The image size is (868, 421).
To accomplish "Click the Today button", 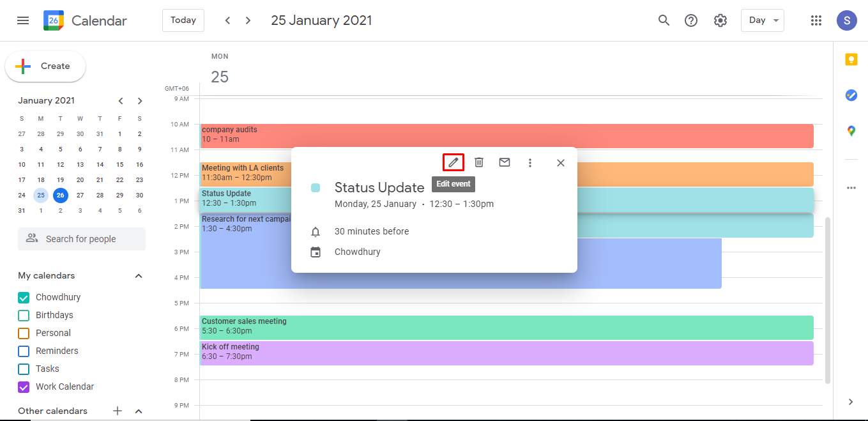I will click(183, 20).
